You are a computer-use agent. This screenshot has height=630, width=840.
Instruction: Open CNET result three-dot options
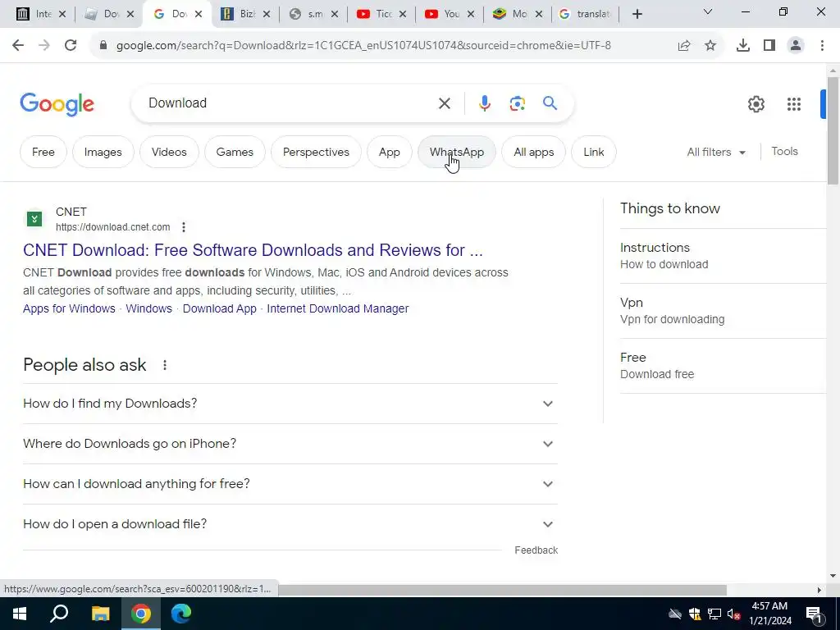pyautogui.click(x=184, y=227)
